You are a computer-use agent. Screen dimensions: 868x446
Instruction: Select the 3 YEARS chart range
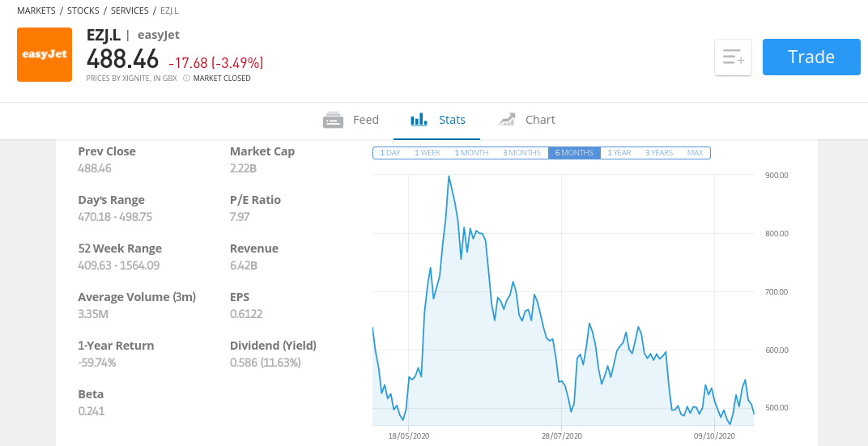click(659, 153)
